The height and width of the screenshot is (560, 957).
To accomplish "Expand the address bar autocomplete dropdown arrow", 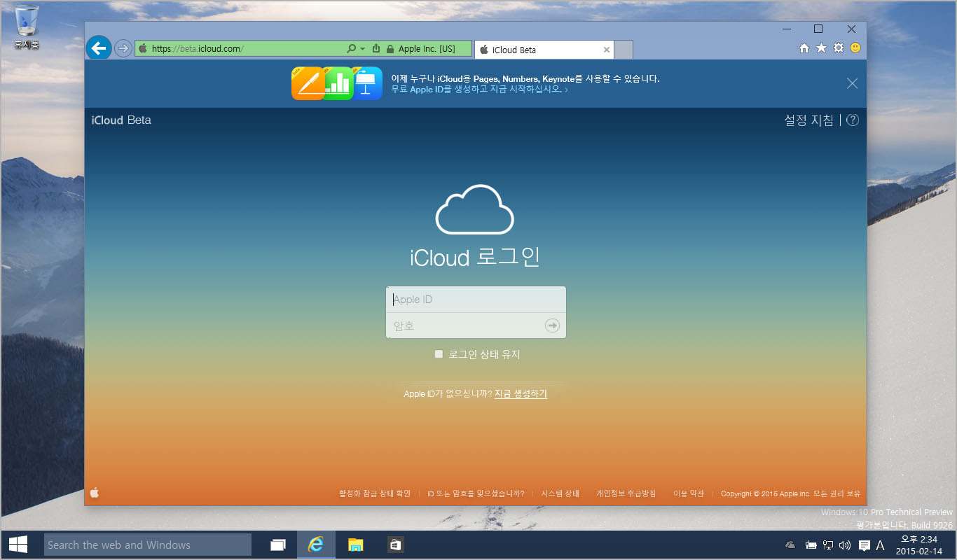I will pyautogui.click(x=363, y=49).
